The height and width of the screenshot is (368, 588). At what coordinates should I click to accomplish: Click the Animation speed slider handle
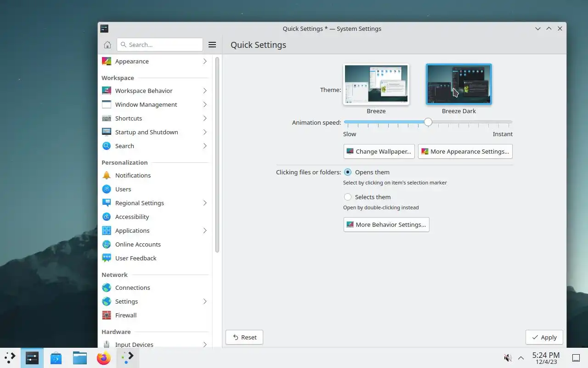point(428,122)
